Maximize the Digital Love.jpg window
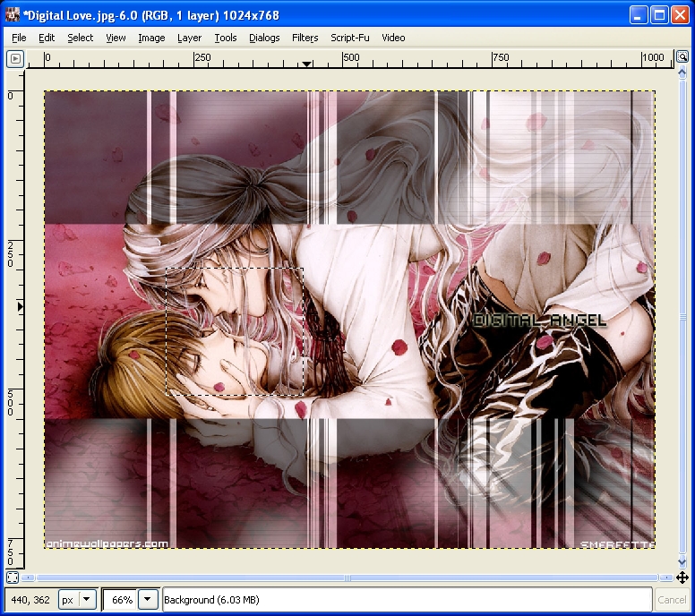This screenshot has height=616, width=695. coord(659,15)
